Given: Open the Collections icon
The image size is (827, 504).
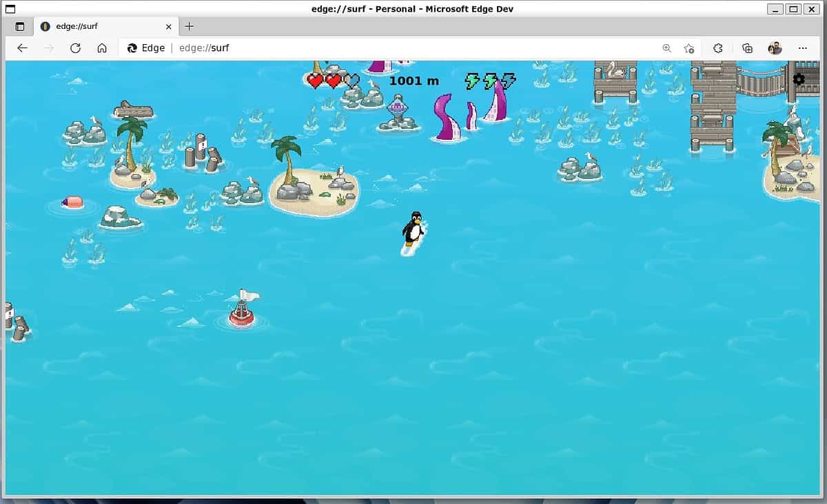Looking at the screenshot, I should point(747,48).
